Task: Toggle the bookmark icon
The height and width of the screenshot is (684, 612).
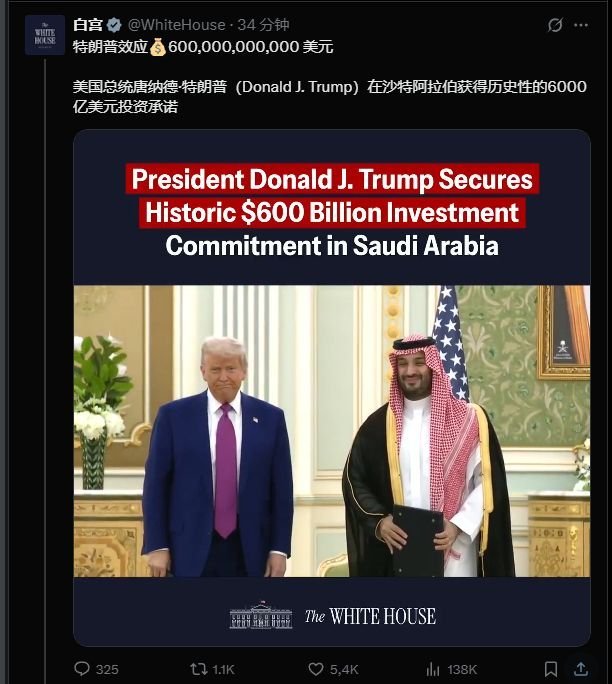Action: click(551, 669)
